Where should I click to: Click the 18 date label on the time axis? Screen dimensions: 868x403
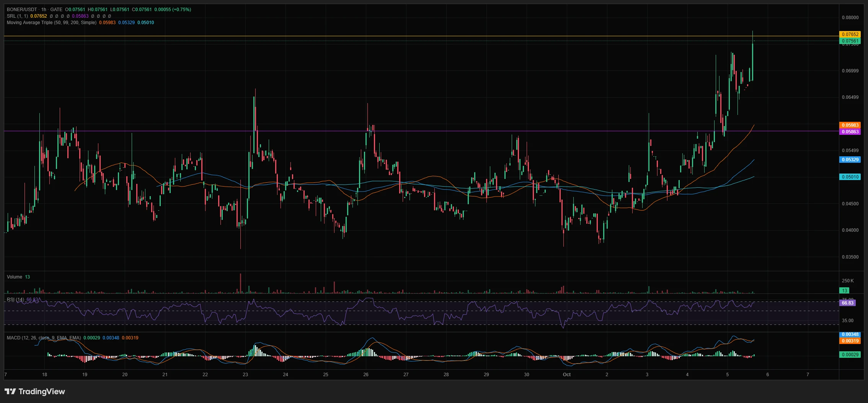45,375
